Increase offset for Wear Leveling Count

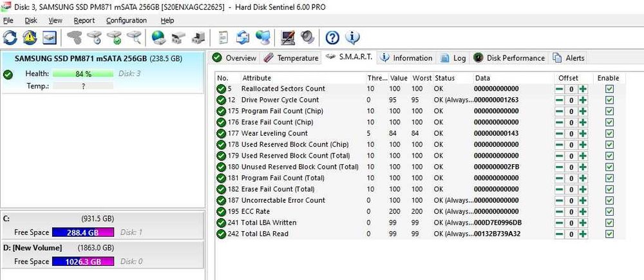[583, 133]
